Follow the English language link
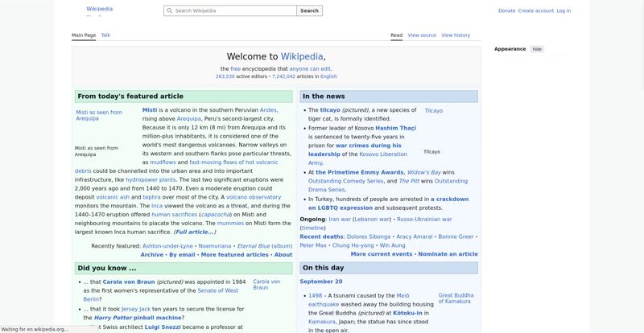 [x=328, y=76]
